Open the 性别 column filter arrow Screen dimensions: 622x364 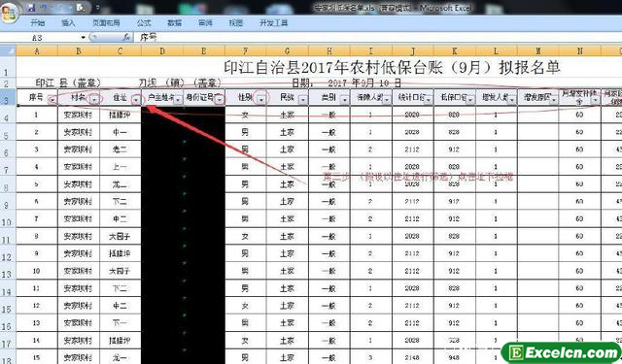click(261, 100)
